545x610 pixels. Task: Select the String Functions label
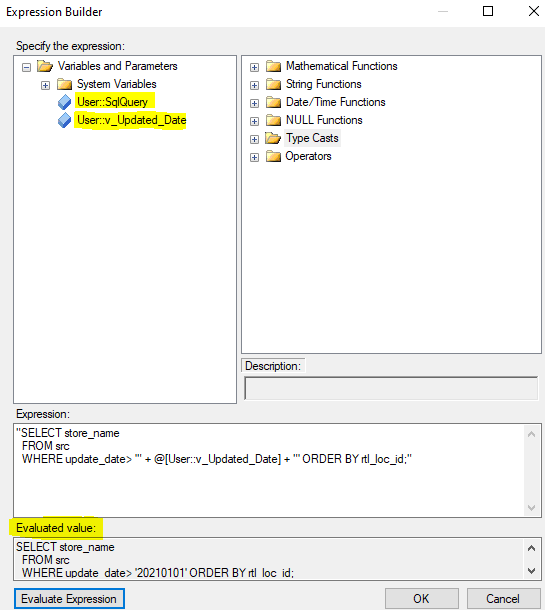[324, 84]
